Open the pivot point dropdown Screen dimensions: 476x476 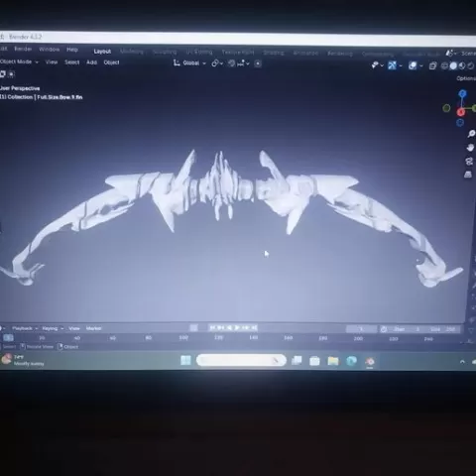217,63
